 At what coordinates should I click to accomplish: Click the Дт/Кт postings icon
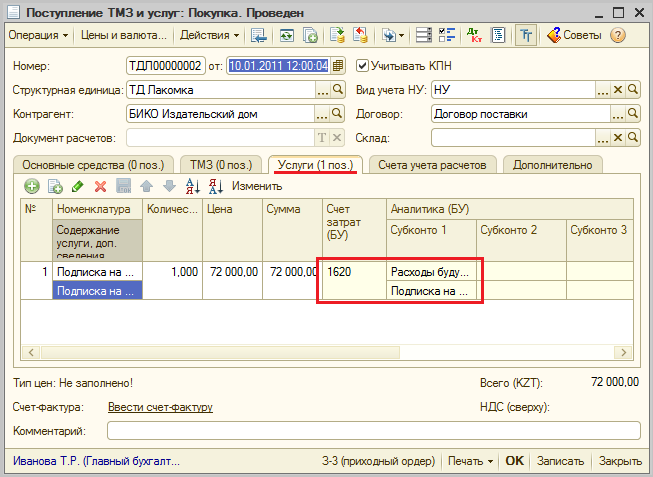pos(474,35)
